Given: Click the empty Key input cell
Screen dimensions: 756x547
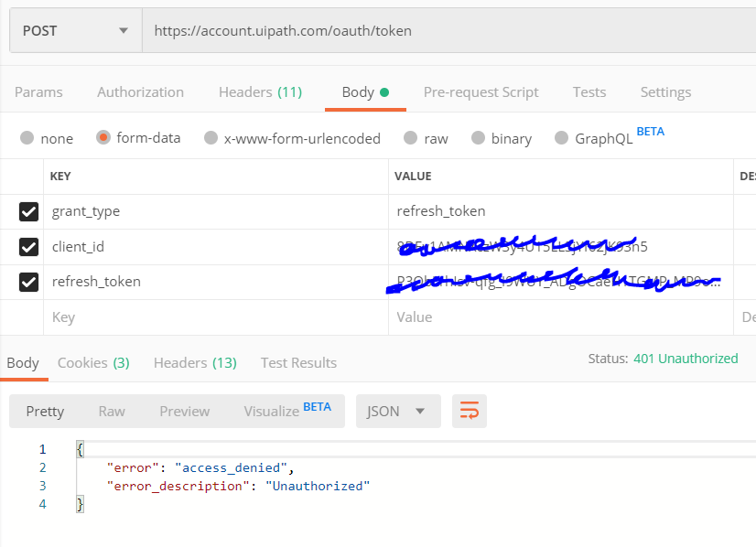Looking at the screenshot, I should click(x=215, y=317).
